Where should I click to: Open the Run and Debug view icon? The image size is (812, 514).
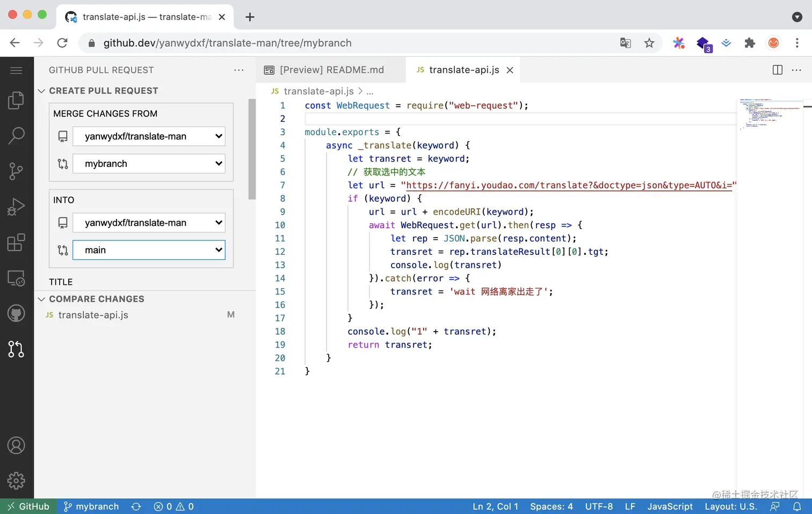click(x=16, y=207)
